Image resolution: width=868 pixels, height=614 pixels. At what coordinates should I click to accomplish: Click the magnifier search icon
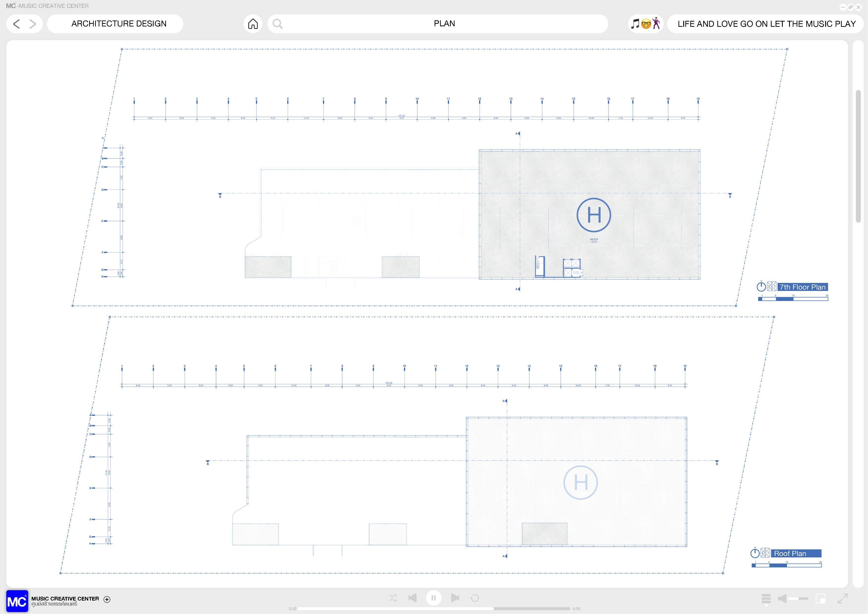(278, 24)
